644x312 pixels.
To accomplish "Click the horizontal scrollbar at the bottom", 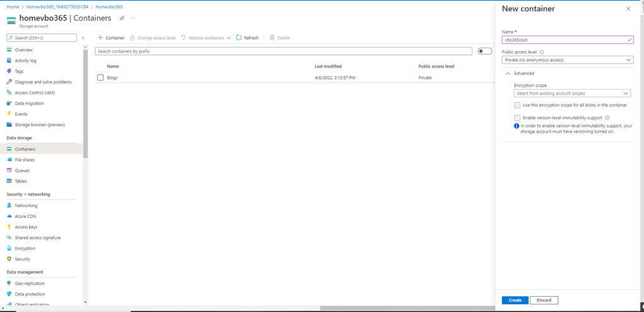I will coord(407,308).
